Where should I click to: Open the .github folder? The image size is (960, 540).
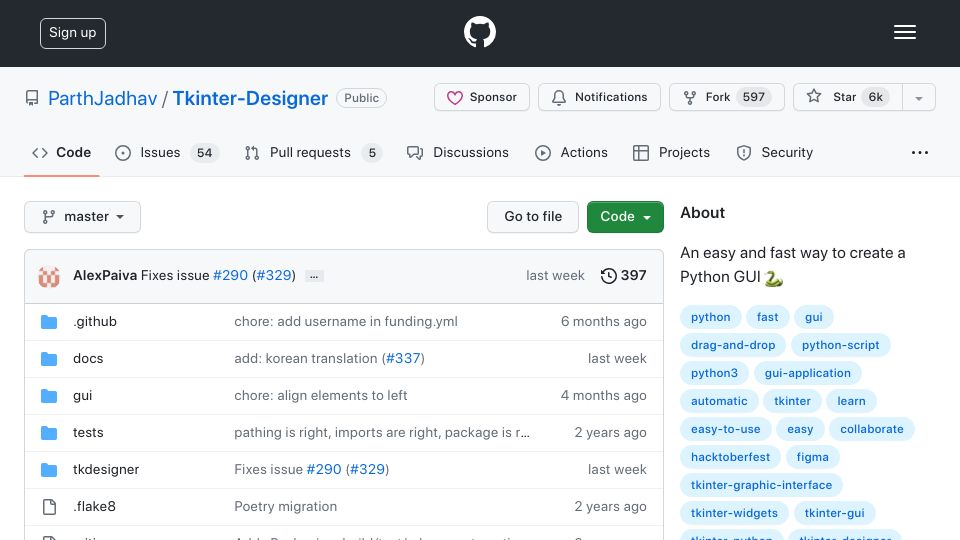click(x=95, y=321)
